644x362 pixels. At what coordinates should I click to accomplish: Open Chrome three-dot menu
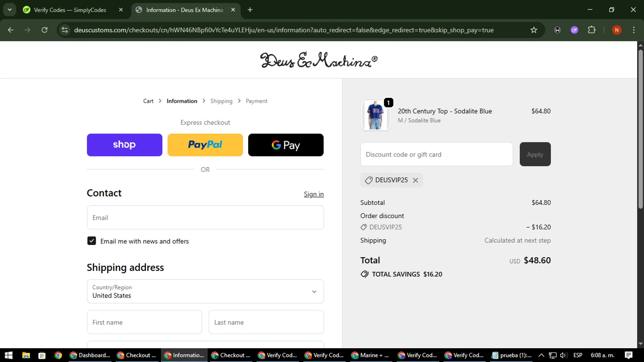(634, 30)
